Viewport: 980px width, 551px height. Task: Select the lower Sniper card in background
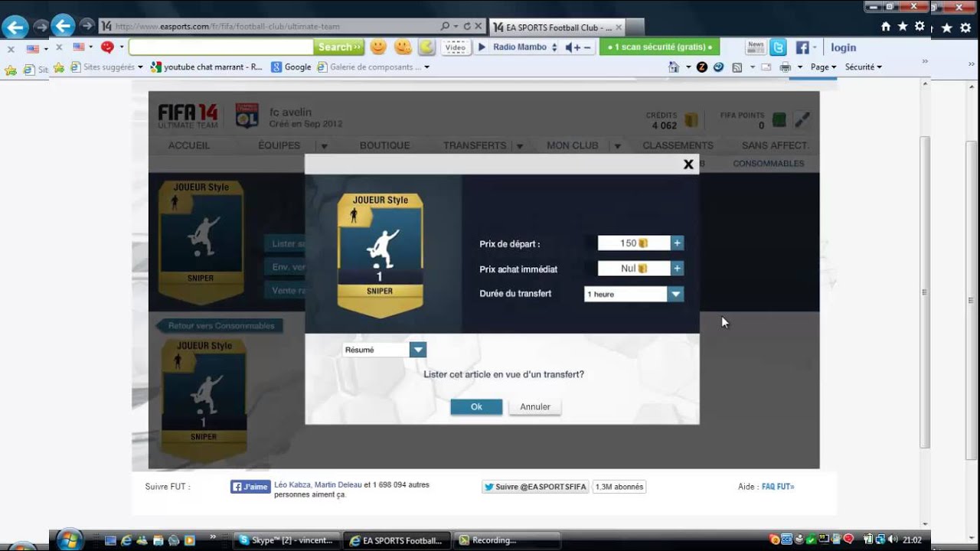204,401
